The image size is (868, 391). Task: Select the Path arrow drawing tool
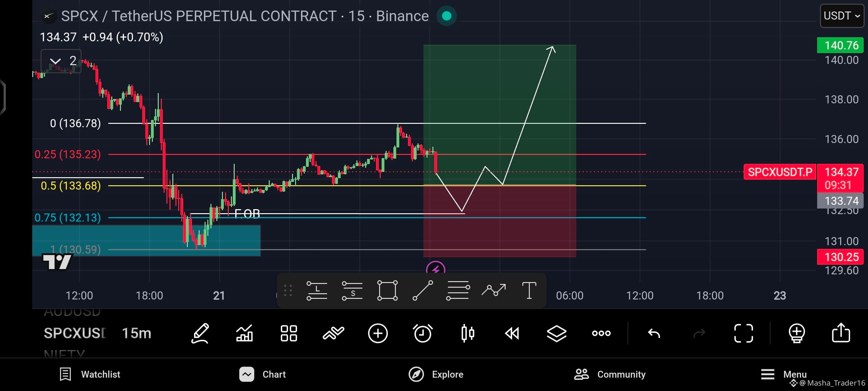pos(494,290)
